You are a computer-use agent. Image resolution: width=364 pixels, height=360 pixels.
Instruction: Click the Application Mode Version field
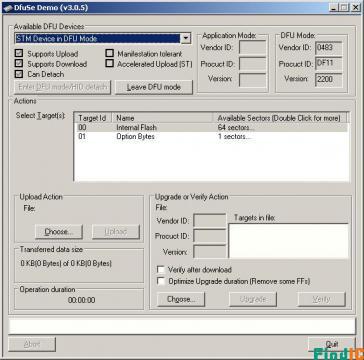(x=252, y=80)
